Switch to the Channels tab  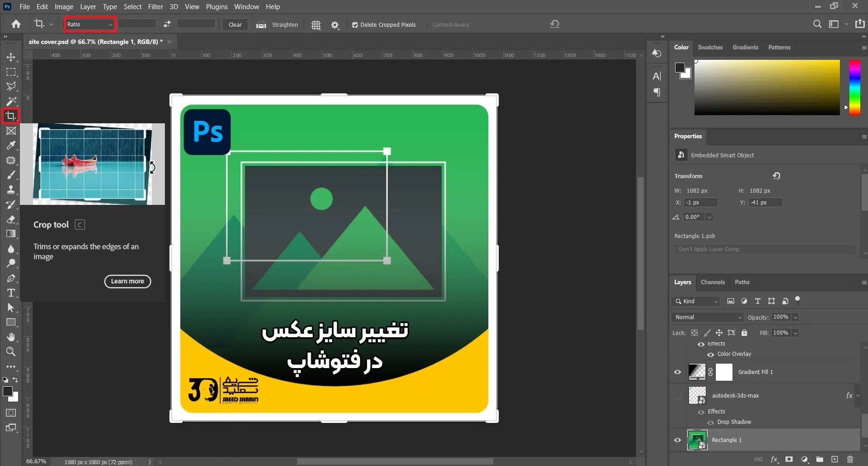[x=713, y=282]
